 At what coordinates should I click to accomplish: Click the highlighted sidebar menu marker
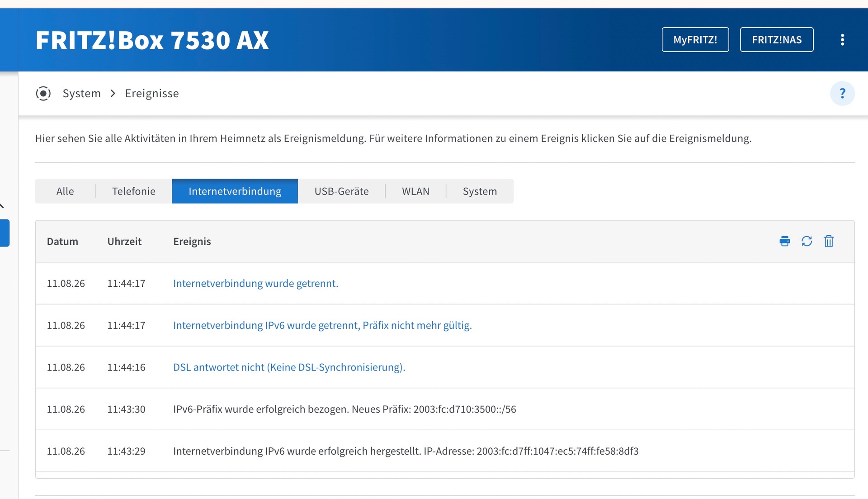tap(5, 233)
